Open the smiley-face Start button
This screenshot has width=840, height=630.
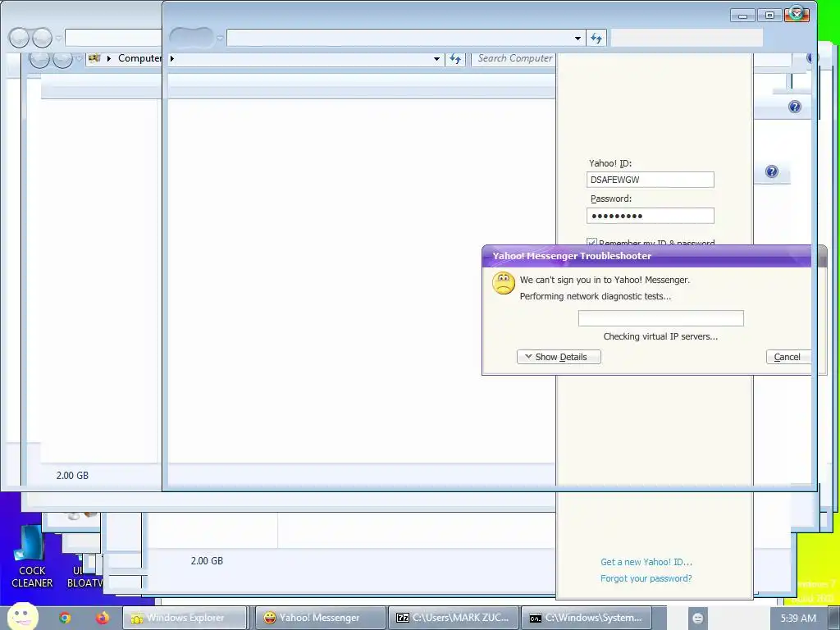22,616
